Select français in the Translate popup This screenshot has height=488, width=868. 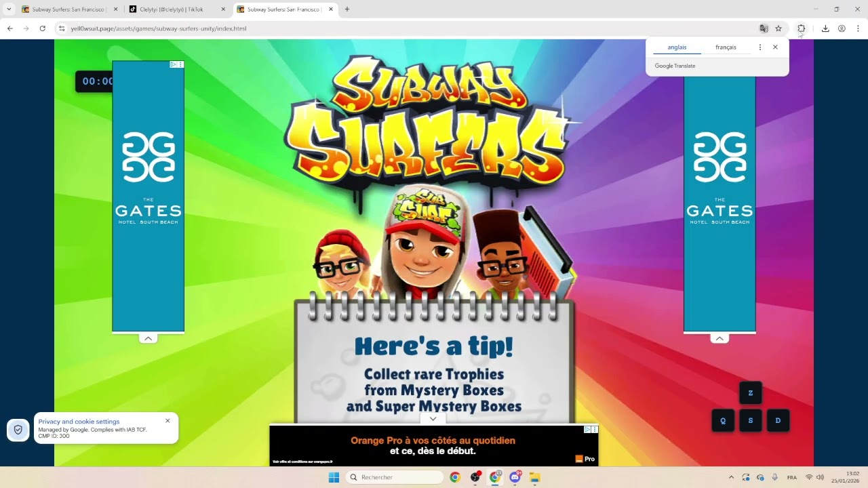726,47
